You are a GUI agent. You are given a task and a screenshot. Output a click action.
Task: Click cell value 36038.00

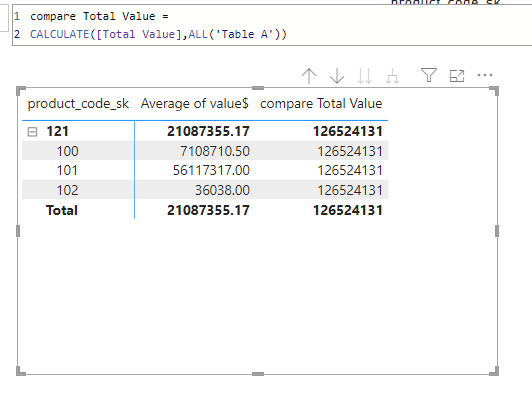[222, 190]
